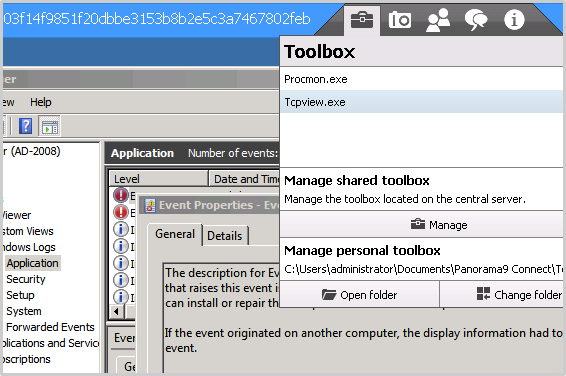This screenshot has width=566, height=376.
Task: Click the Level column header
Action: [158, 179]
